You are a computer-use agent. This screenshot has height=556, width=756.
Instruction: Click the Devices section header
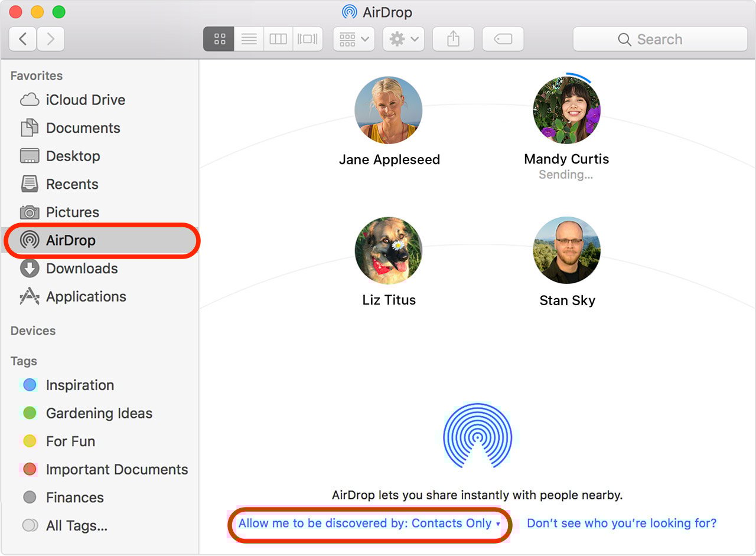tap(33, 331)
